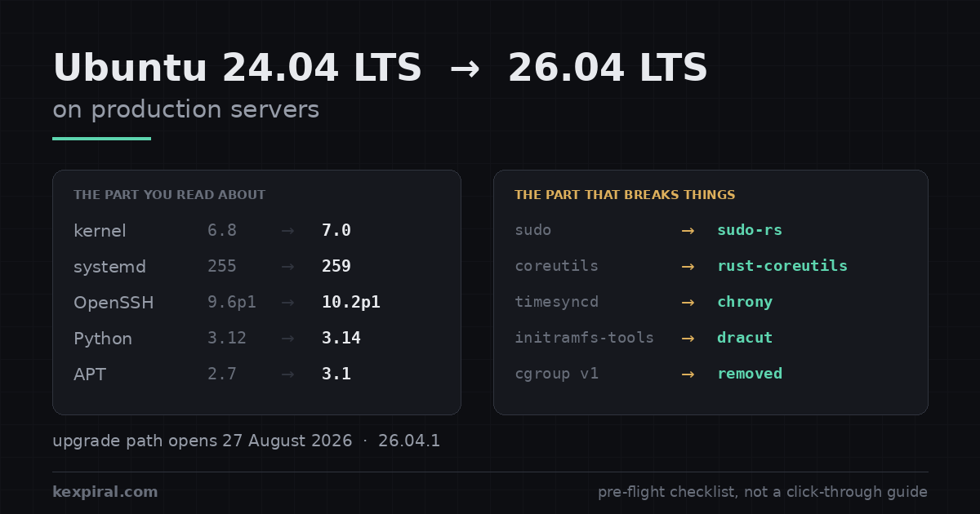Click the heading 'THE PART THAT BREAKS THINGS'
The width and height of the screenshot is (980, 514).
(x=625, y=195)
